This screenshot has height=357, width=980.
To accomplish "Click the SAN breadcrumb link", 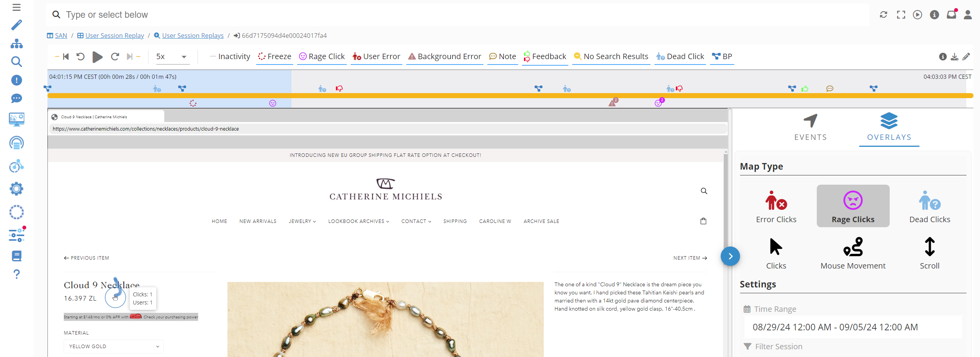I will click(61, 36).
